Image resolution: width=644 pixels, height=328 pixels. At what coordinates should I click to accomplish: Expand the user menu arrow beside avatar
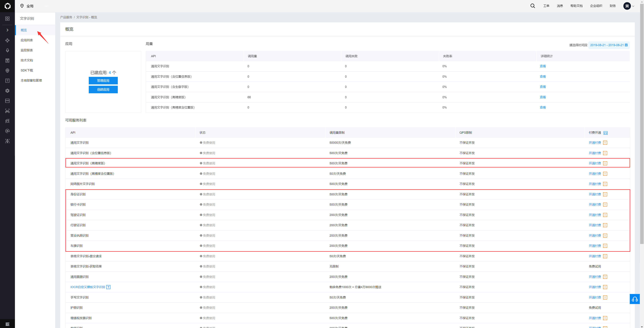633,6
